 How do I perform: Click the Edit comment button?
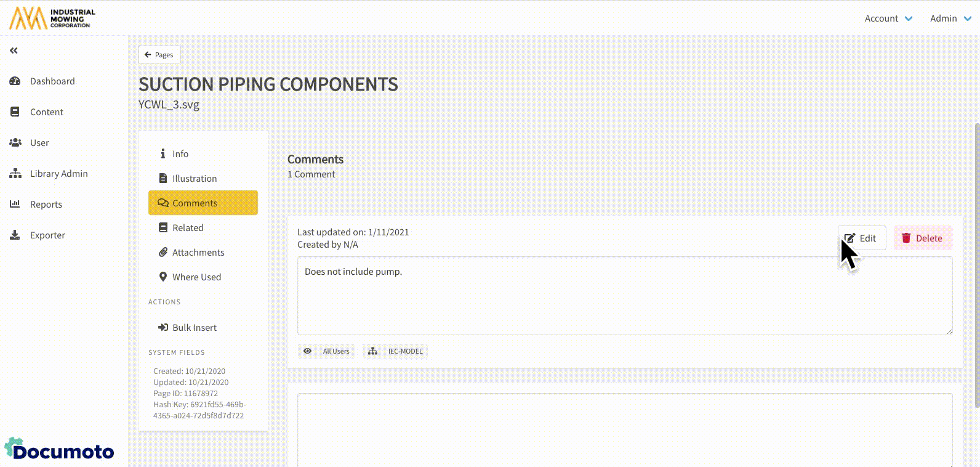tap(861, 238)
